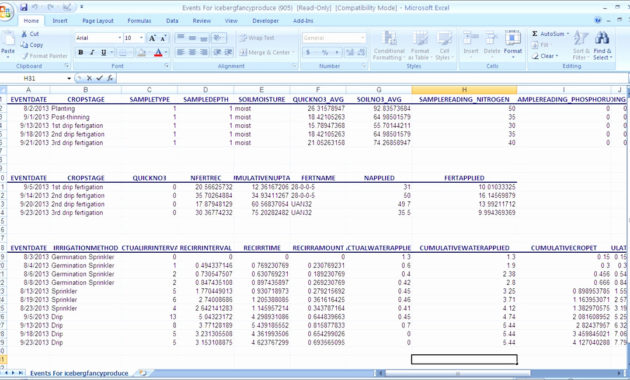Open Microsoft Office Excel Help icon
Screen dimensions: 630x380
coord(598,20)
